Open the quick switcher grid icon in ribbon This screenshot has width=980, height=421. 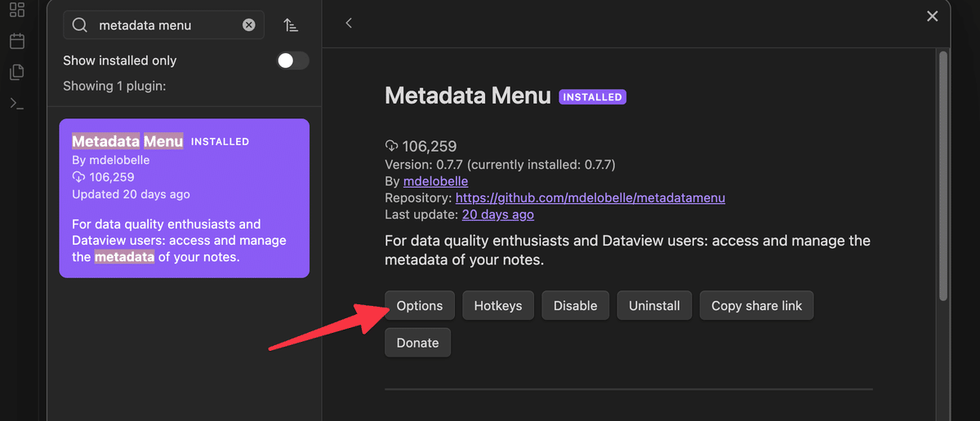click(x=16, y=10)
